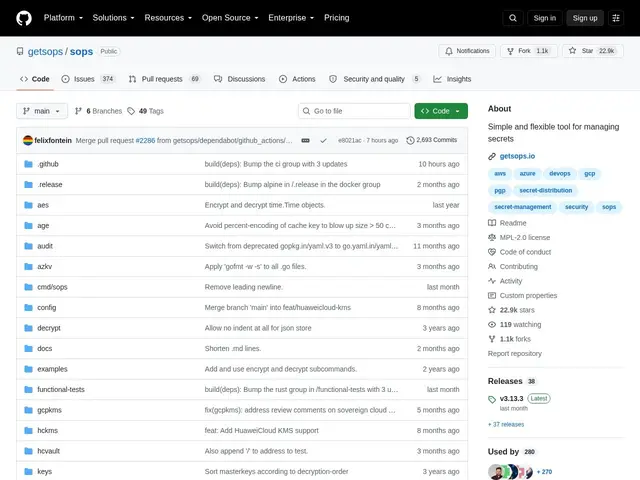Open the functional-tests folder
The height and width of the screenshot is (480, 640).
[x=61, y=389]
